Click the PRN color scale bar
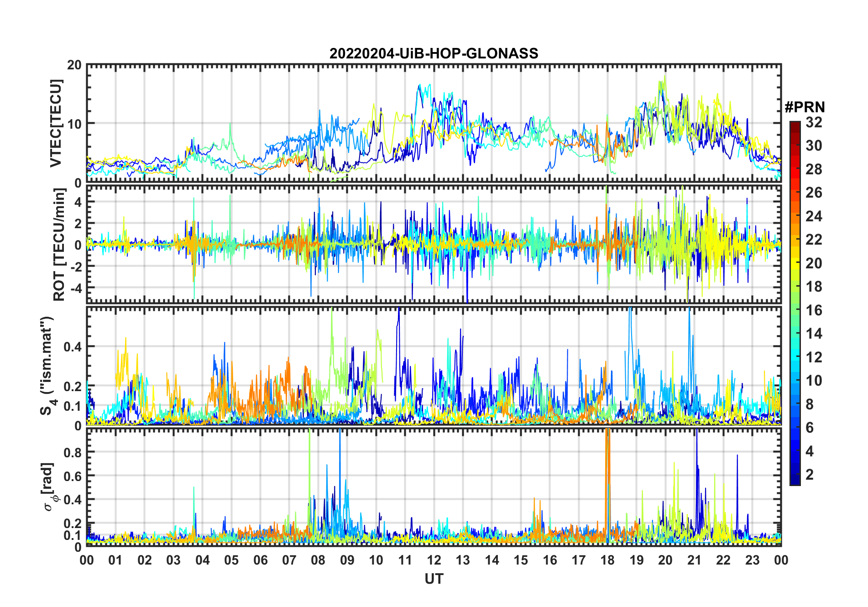Viewport: 868px width, 607px height. pos(795,303)
